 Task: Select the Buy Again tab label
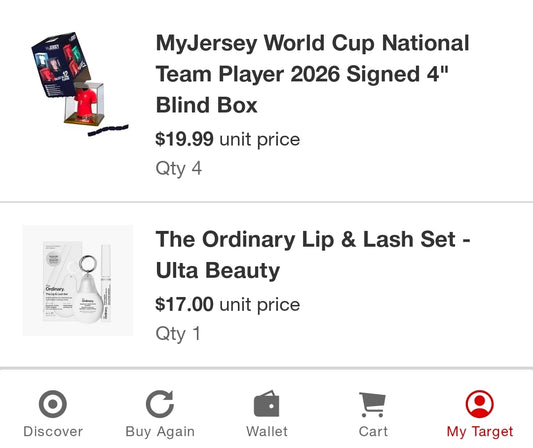coord(160,432)
